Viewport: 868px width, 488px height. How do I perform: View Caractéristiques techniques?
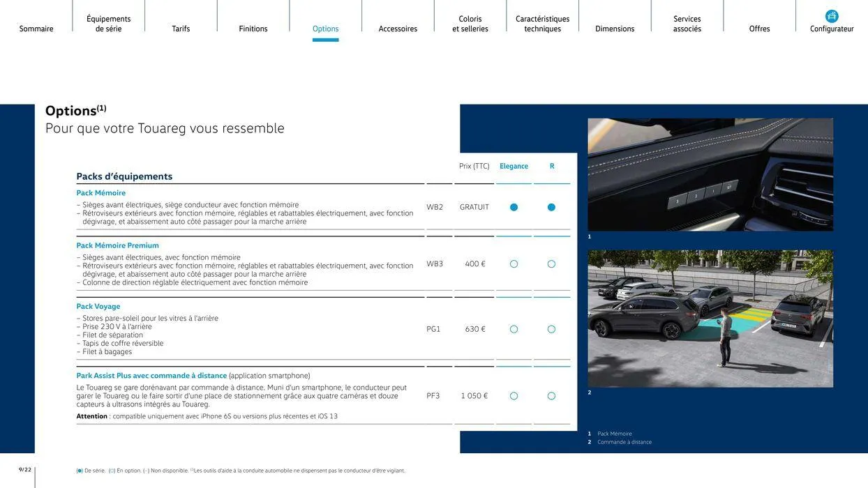coord(543,22)
